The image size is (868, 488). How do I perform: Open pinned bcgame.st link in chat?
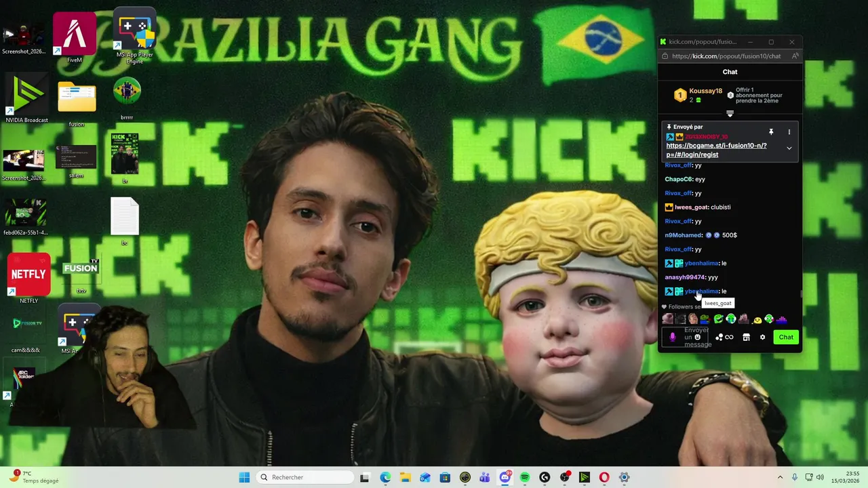pyautogui.click(x=717, y=150)
